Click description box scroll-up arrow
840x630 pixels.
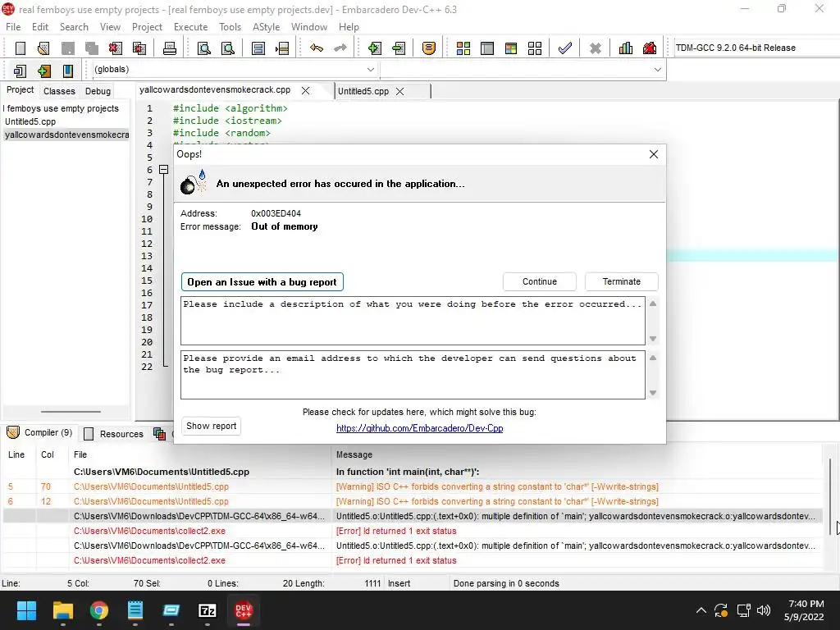point(653,304)
